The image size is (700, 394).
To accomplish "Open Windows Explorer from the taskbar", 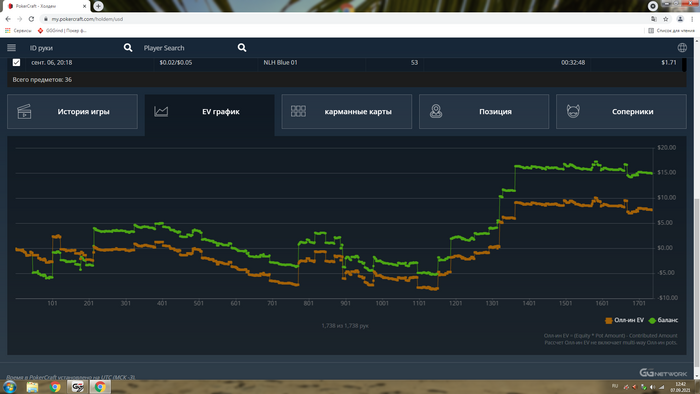I will click(32, 386).
